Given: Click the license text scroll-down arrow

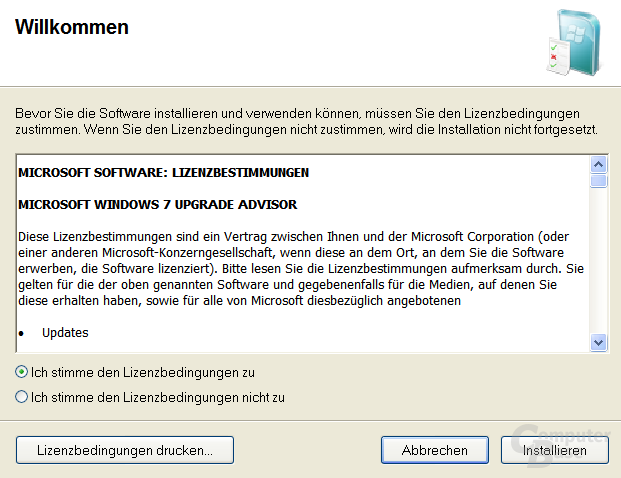Looking at the screenshot, I should (598, 342).
